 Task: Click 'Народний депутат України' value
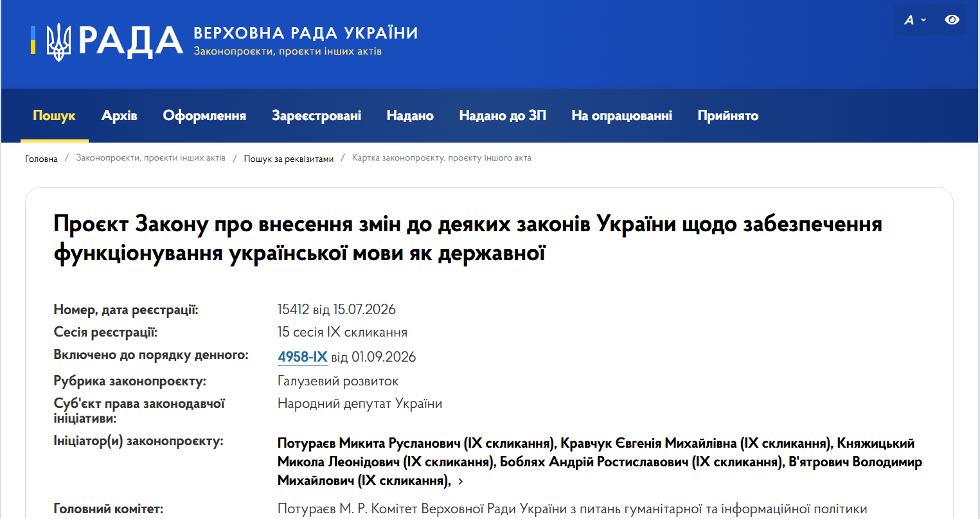[360, 403]
